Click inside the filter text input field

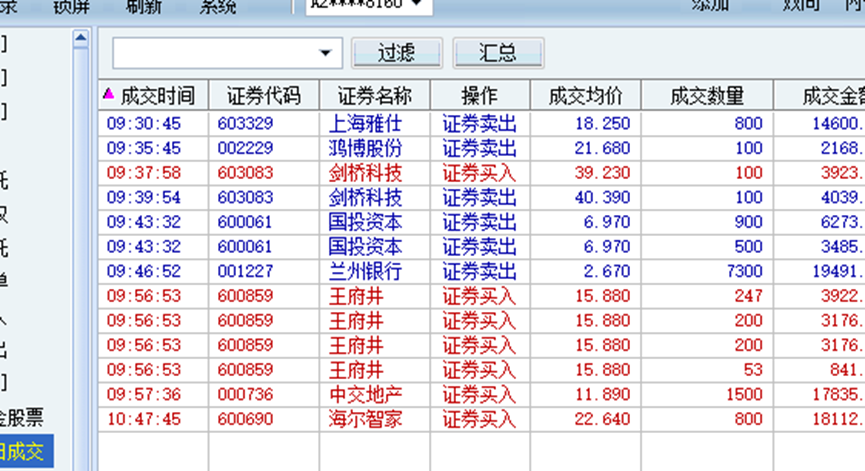point(213,53)
